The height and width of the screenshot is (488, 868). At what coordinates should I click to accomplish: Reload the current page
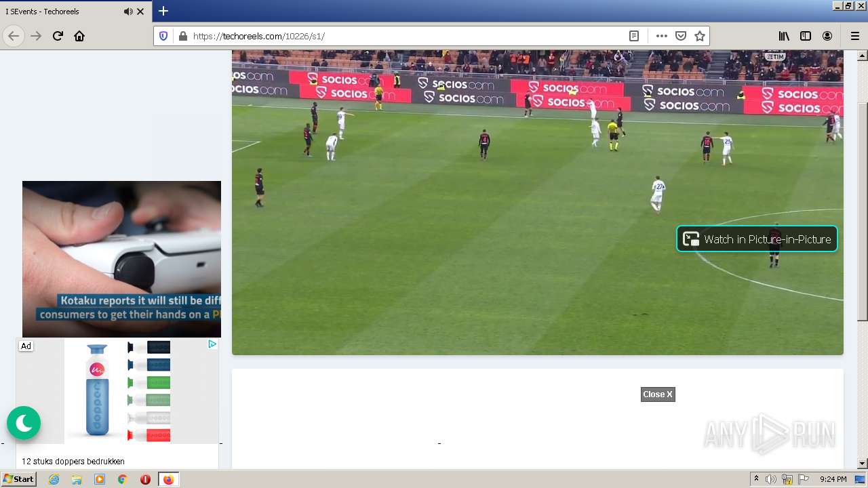[58, 36]
